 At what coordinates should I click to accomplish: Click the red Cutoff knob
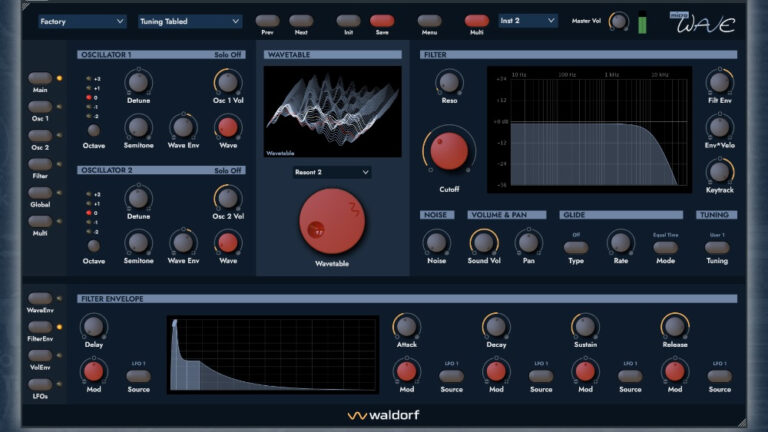[x=449, y=151]
